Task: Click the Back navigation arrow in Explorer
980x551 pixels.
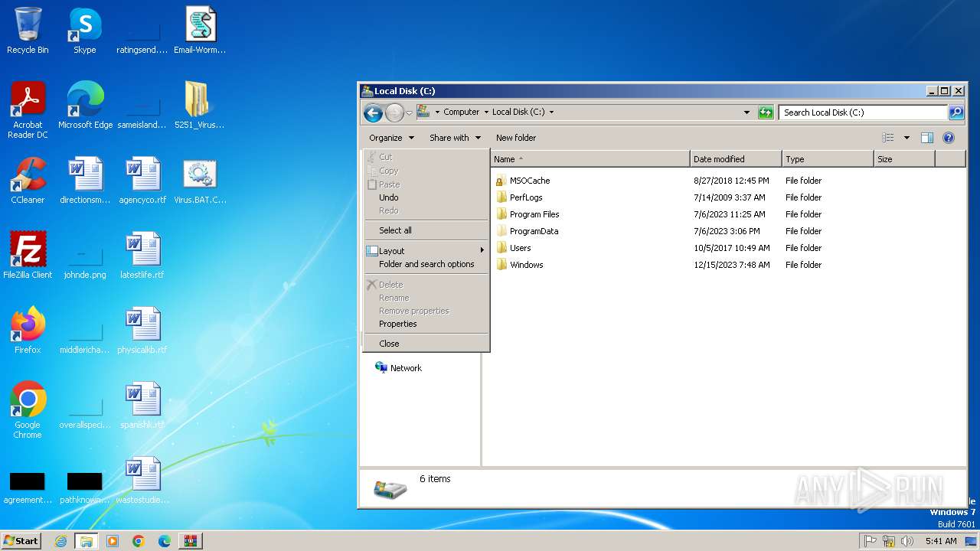Action: point(373,113)
